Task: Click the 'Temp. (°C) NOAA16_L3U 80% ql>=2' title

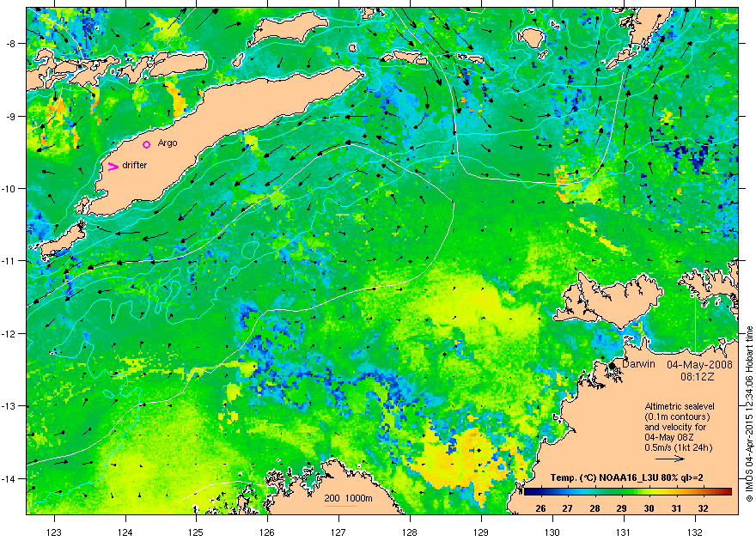Action: pyautogui.click(x=626, y=478)
